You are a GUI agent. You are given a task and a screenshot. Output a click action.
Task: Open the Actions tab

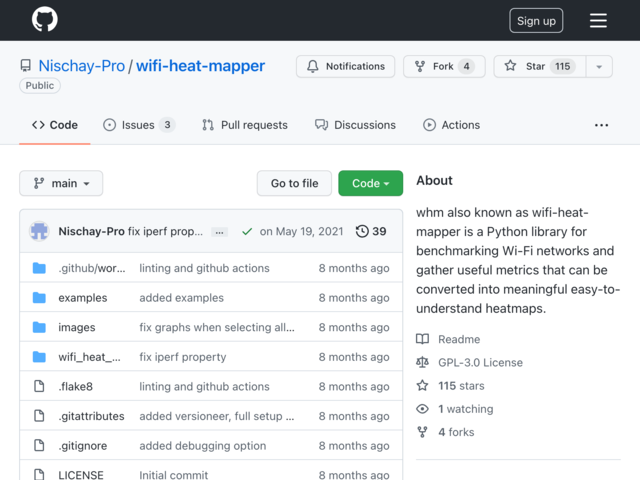coord(451,125)
